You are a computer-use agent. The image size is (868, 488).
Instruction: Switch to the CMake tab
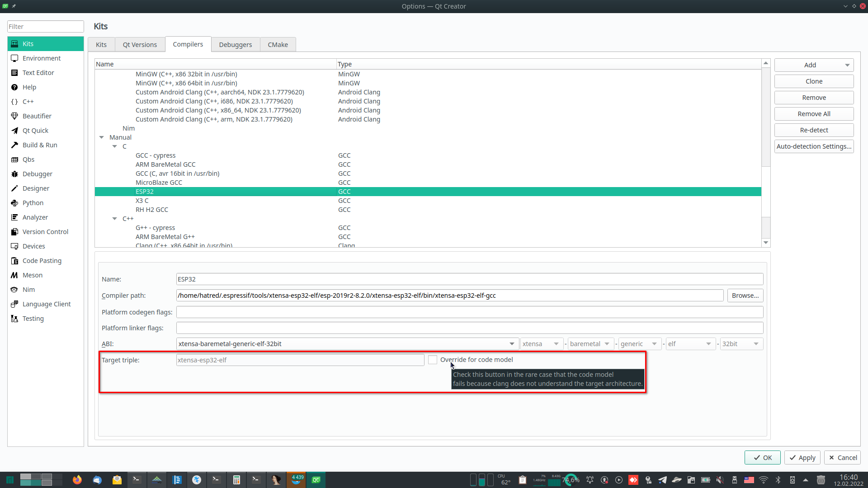[x=278, y=45]
